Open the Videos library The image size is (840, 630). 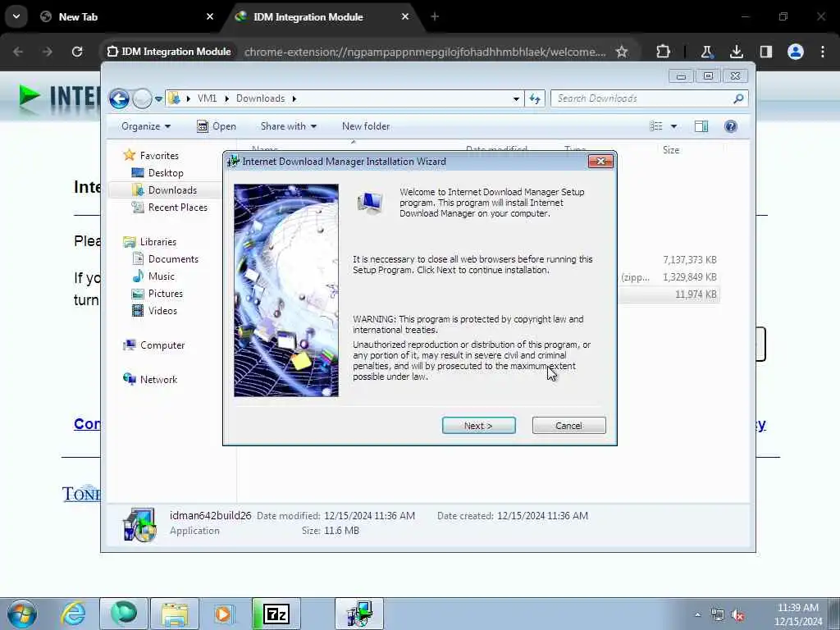pyautogui.click(x=162, y=311)
